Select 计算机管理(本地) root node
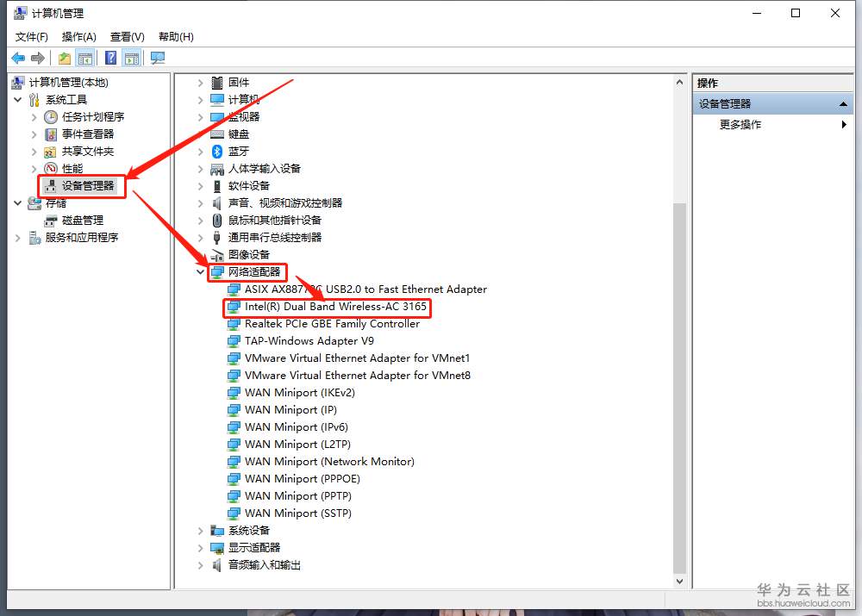The image size is (862, 616). (69, 83)
